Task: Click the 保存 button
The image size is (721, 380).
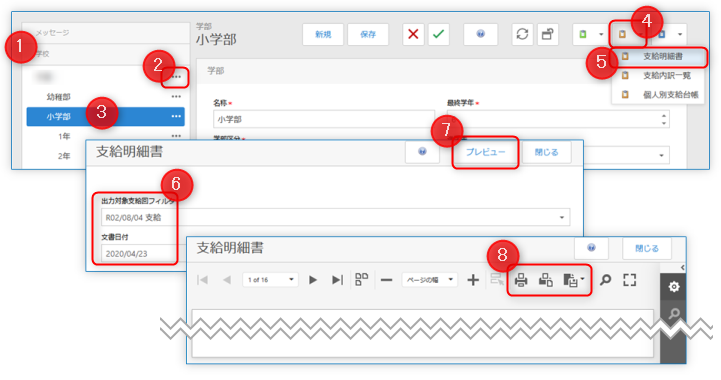Action: point(368,34)
